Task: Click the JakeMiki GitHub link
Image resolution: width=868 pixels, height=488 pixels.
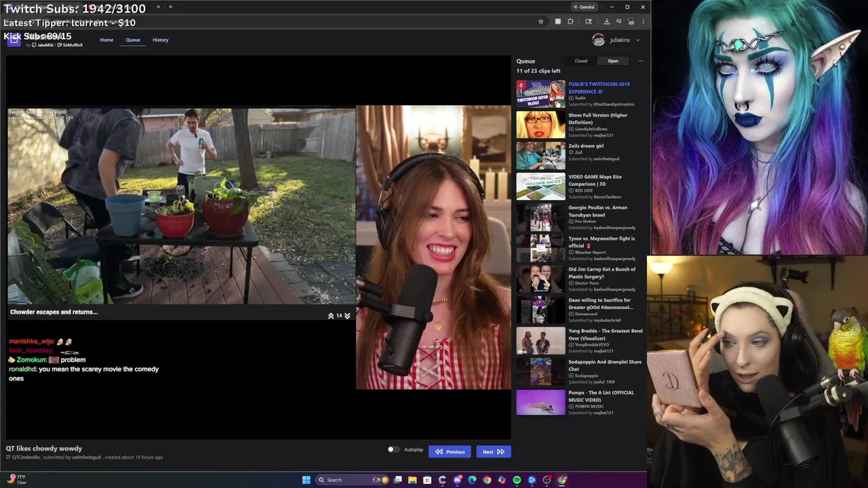Action: pos(43,45)
